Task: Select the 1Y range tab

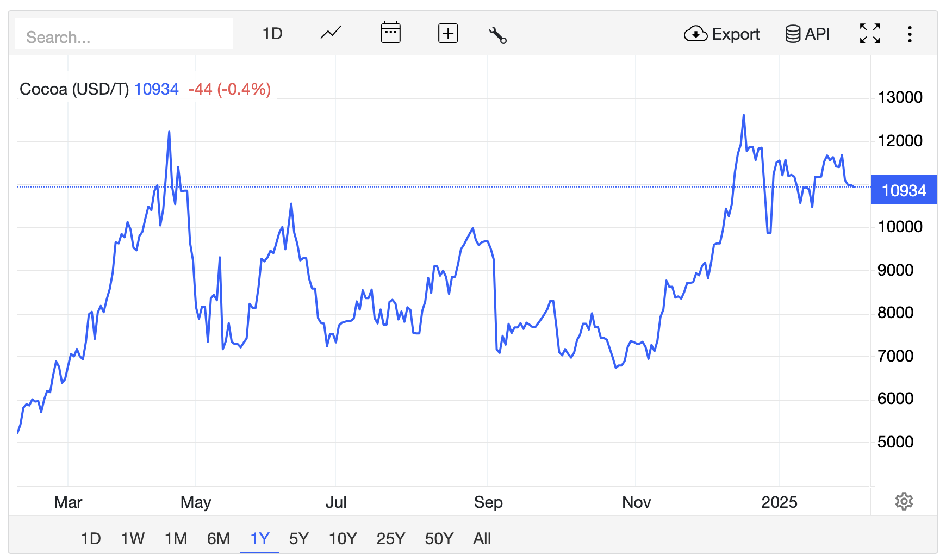Action: point(260,539)
